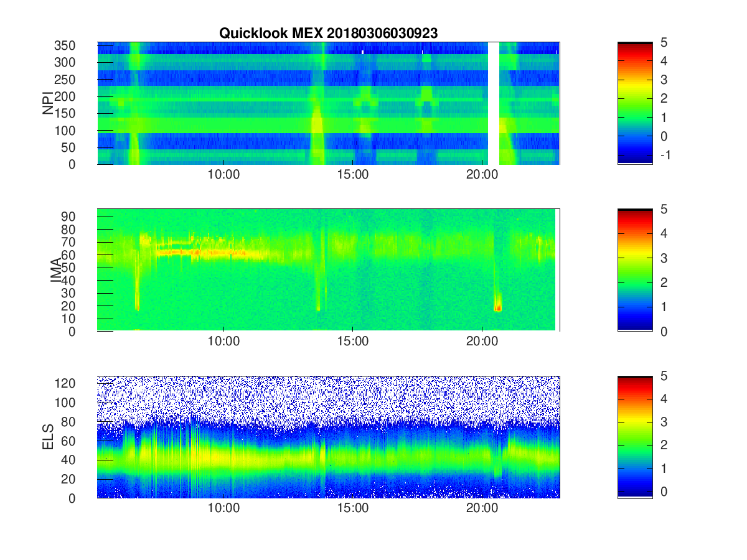Click the red hotspot in IMA panel near 20:00

click(497, 307)
